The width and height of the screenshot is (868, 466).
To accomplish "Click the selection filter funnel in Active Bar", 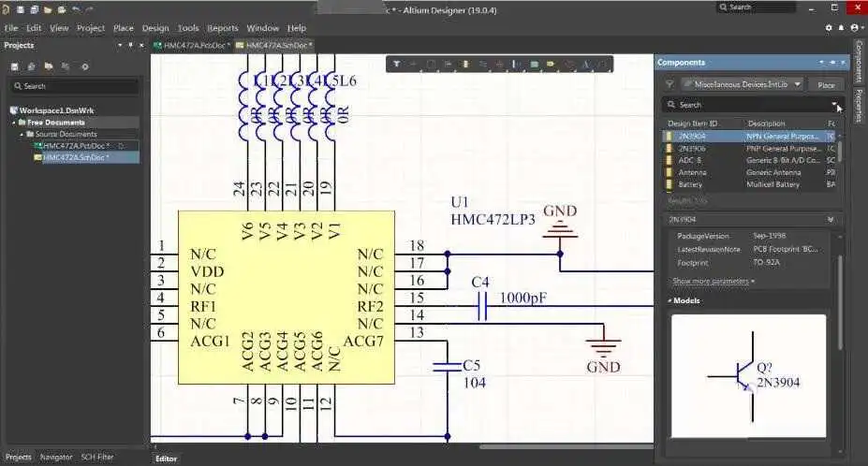I will [x=397, y=65].
